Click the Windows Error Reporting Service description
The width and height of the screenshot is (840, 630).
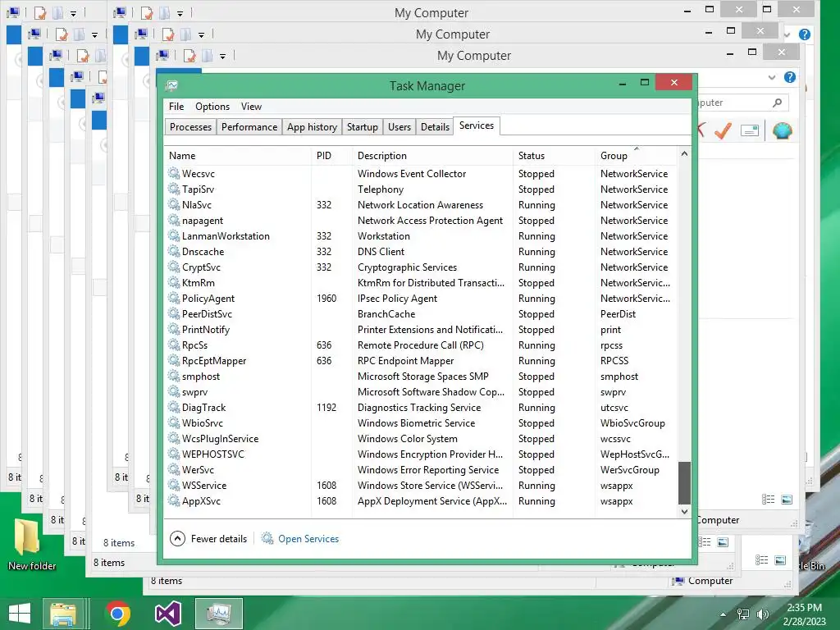click(428, 469)
